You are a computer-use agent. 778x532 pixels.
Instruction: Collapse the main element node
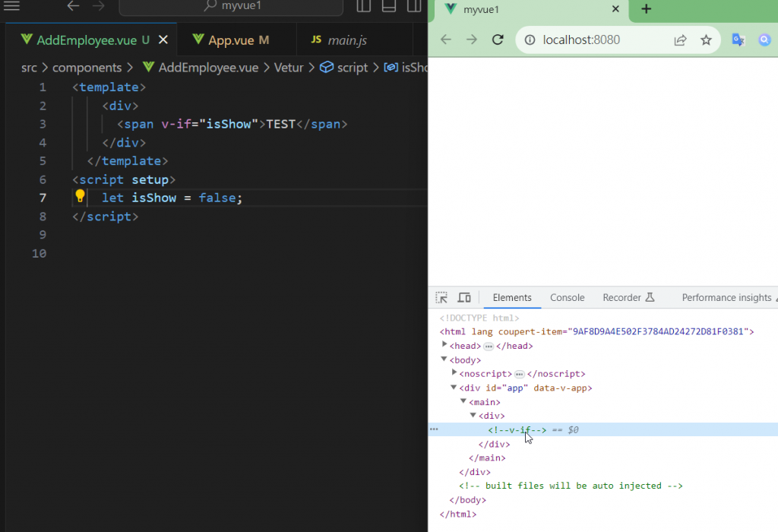pyautogui.click(x=463, y=401)
